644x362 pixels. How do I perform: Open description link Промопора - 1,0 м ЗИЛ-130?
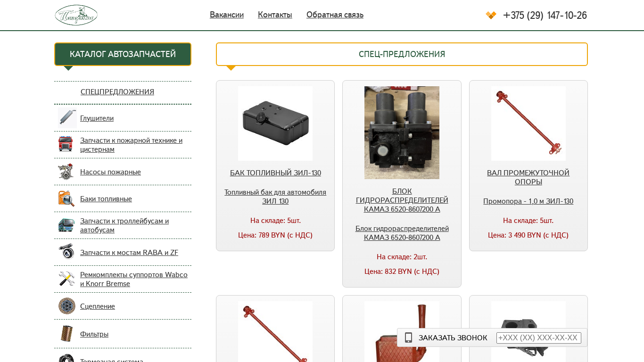(x=528, y=201)
